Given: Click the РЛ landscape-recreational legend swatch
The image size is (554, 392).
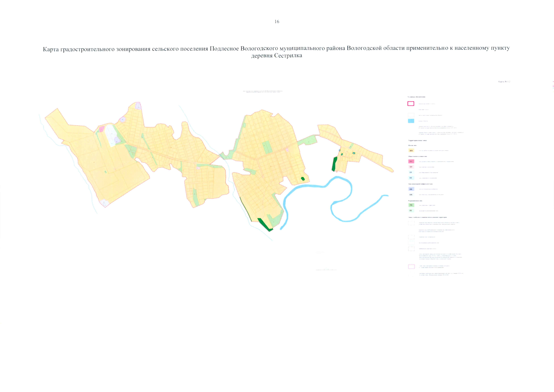Looking at the screenshot, I should point(411,211).
